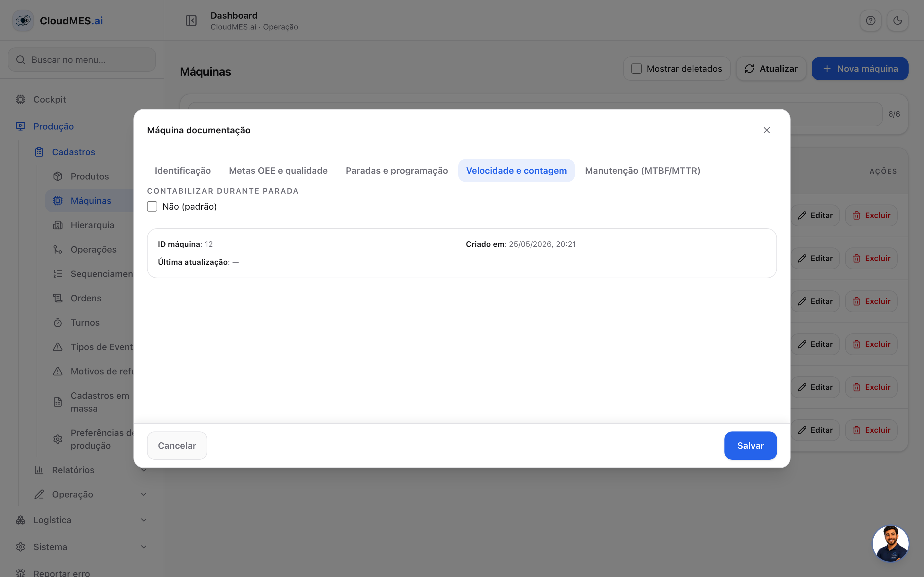Click the Hierarquia building icon

(58, 225)
